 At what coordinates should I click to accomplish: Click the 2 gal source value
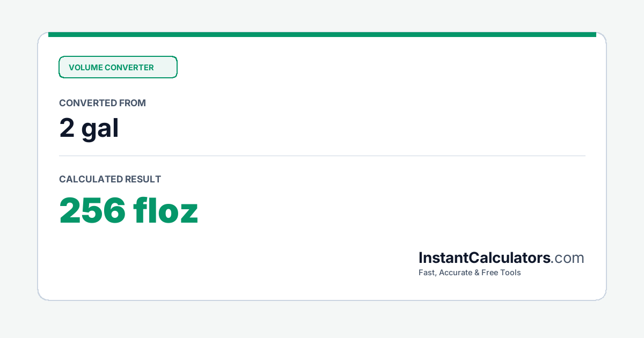(89, 129)
